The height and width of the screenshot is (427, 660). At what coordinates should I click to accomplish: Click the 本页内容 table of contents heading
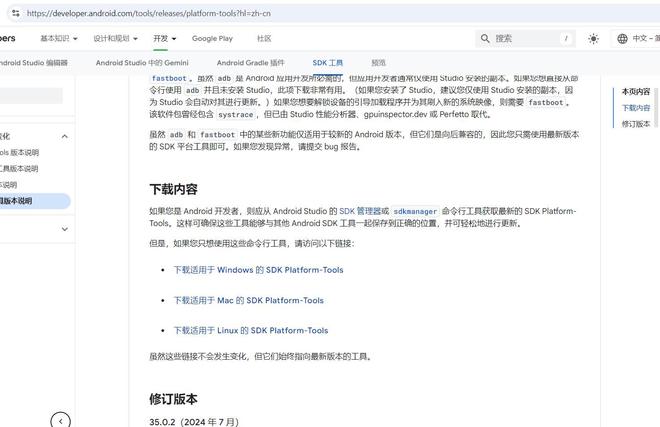tap(636, 91)
